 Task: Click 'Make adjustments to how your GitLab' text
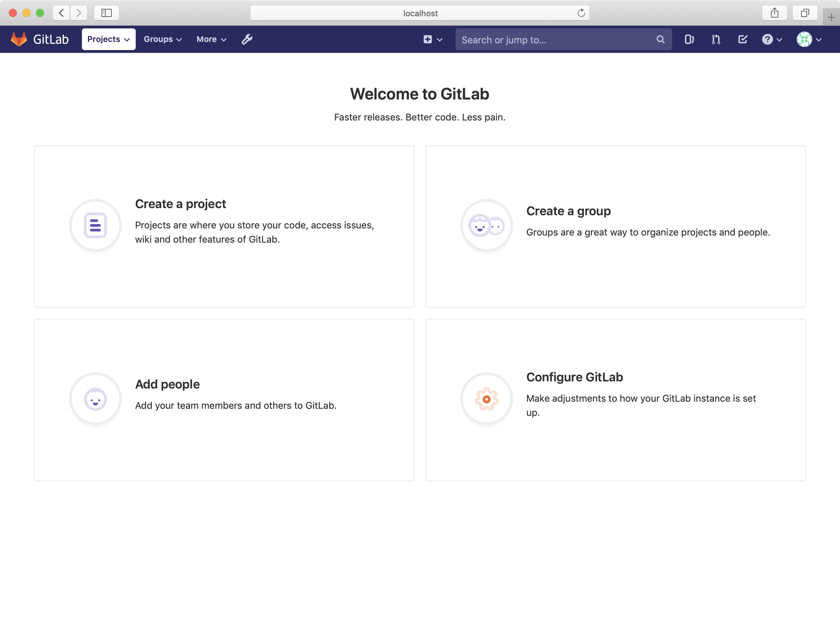[x=641, y=405]
